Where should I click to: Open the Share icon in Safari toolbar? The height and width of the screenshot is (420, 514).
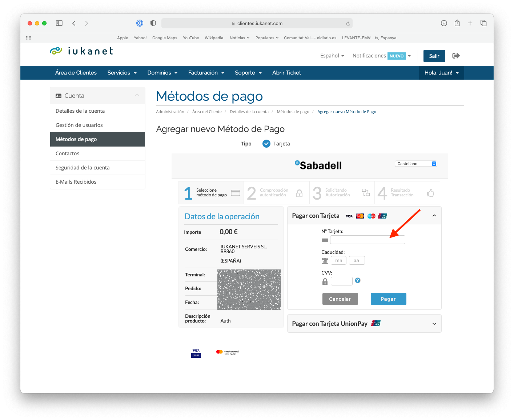pyautogui.click(x=457, y=23)
